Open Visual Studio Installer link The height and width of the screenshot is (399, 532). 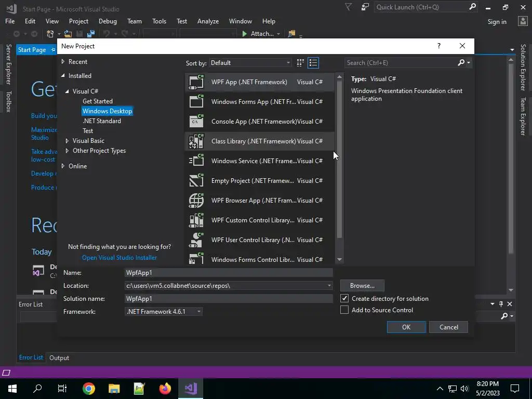tap(119, 258)
